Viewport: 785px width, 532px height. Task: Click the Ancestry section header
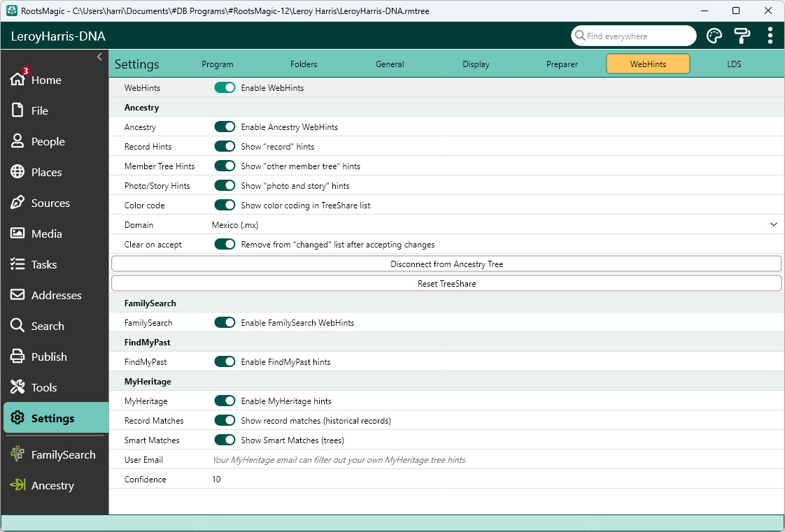click(x=142, y=108)
